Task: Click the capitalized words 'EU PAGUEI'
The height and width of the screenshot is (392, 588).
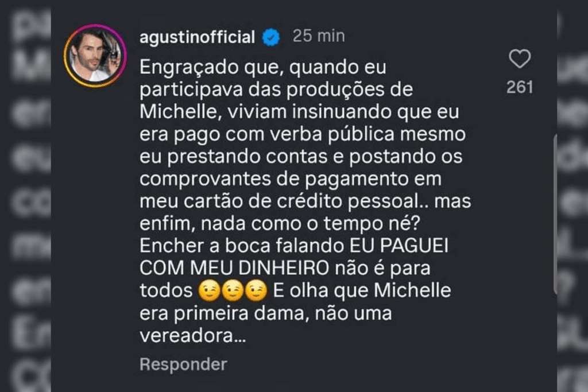Action: pyautogui.click(x=399, y=246)
